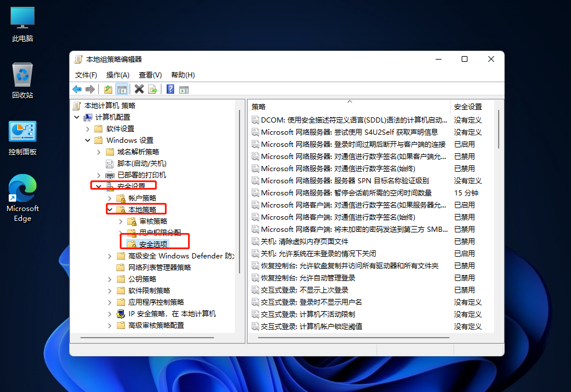
Task: Click the Delete X toolbar icon
Action: tap(139, 89)
